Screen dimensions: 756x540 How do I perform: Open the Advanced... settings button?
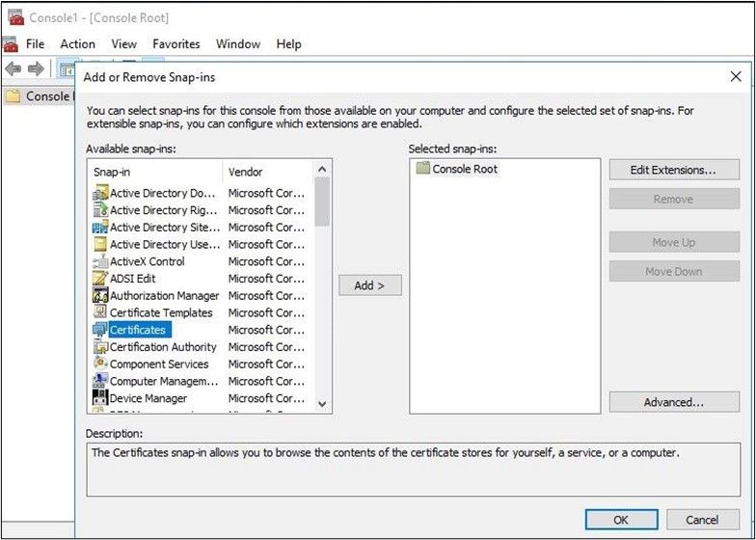tap(673, 402)
